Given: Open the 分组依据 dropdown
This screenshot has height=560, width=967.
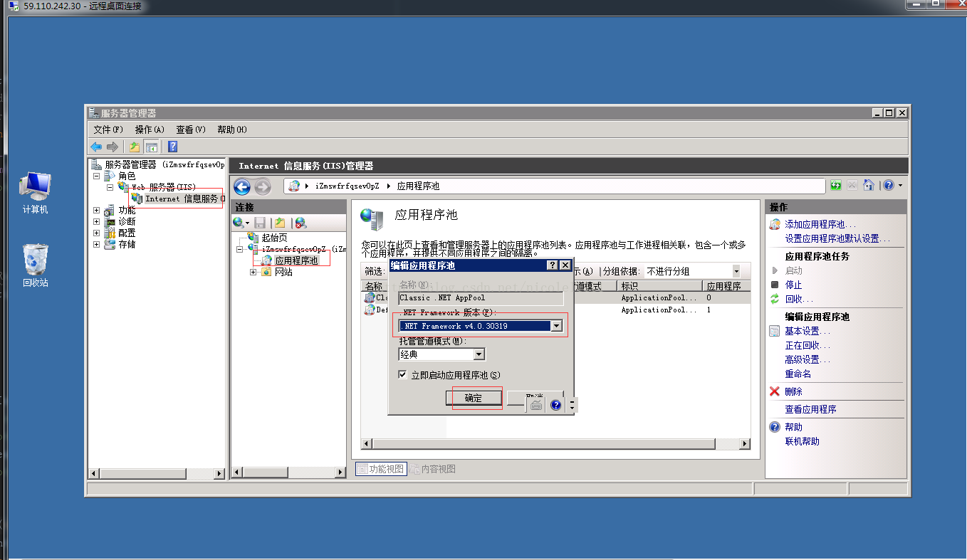Looking at the screenshot, I should coord(736,271).
